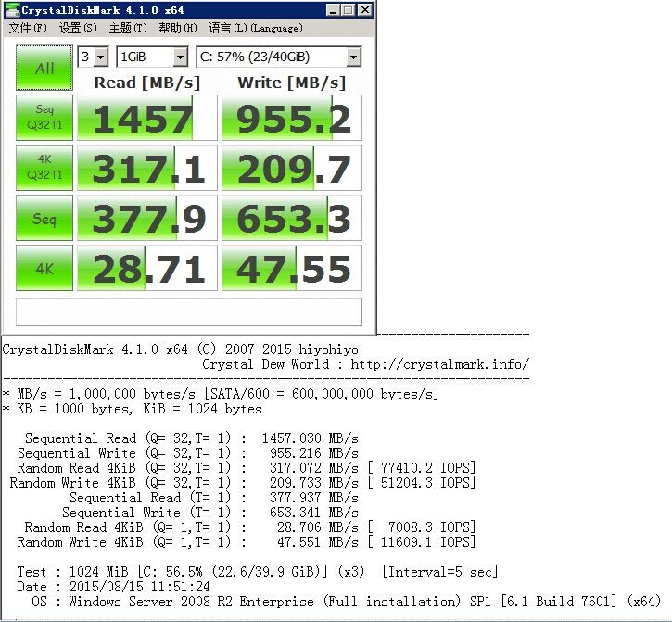Open the test count dropdown showing 3
Image resolution: width=672 pixels, height=622 pixels.
93,57
